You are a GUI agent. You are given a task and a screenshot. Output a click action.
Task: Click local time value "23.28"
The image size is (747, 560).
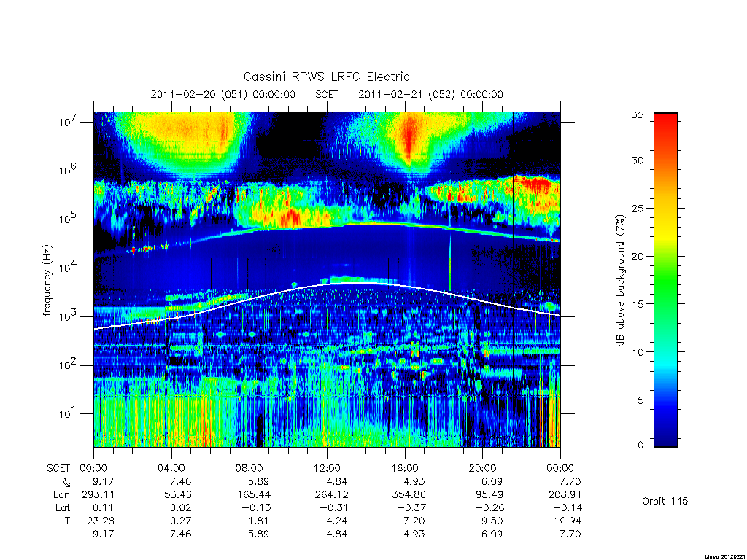tap(101, 521)
